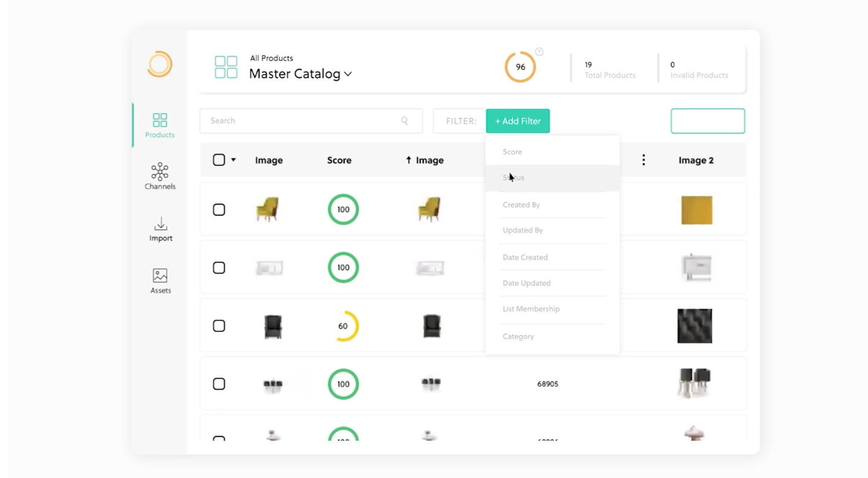Choose Status from the filter menu

click(513, 177)
